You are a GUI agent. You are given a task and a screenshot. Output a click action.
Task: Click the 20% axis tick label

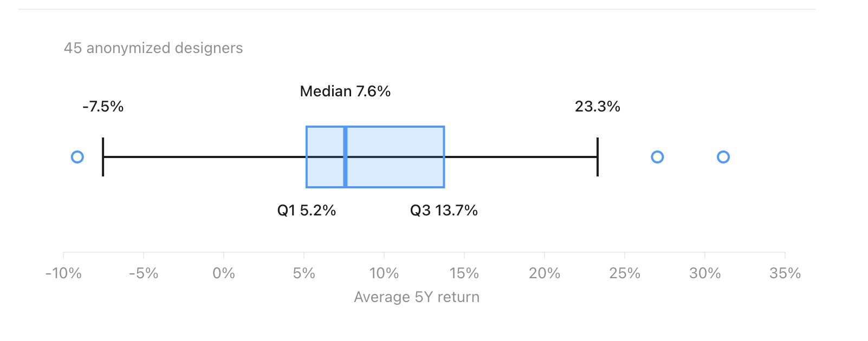(545, 273)
